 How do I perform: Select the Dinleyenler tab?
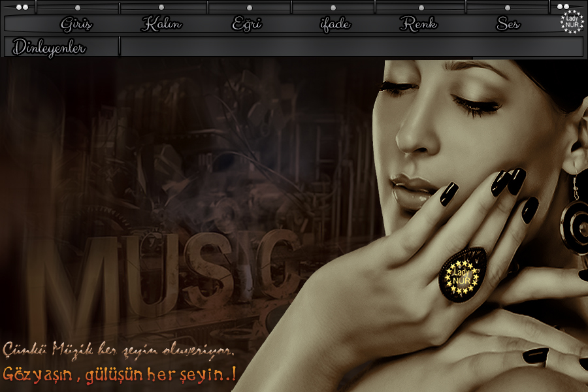point(49,48)
